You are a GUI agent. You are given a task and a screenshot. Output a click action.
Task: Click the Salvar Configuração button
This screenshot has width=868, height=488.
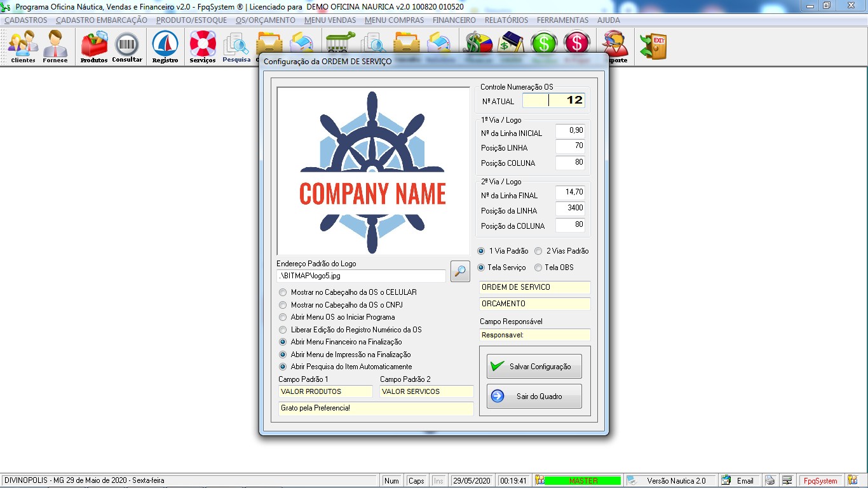pos(534,367)
